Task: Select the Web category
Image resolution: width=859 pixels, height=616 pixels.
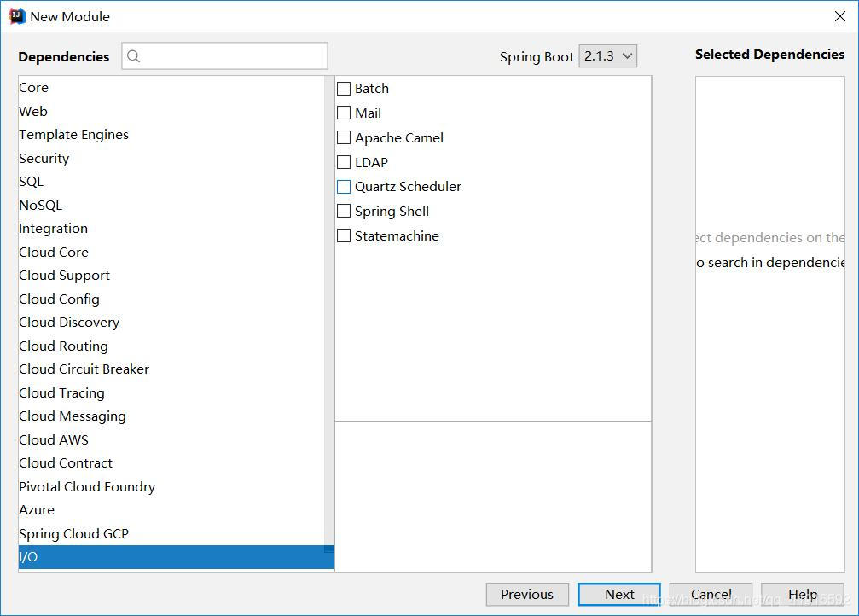Action: point(171,111)
